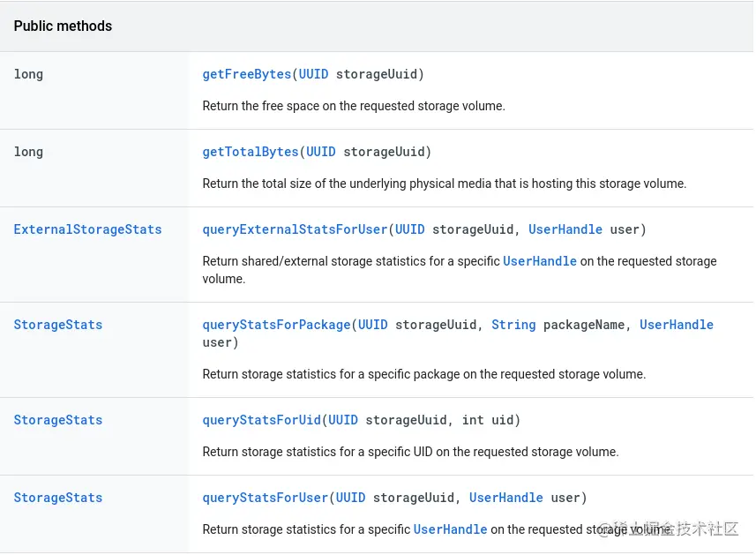Click UUID parameter type in getFreeBytes
The height and width of the screenshot is (555, 756).
(x=313, y=74)
